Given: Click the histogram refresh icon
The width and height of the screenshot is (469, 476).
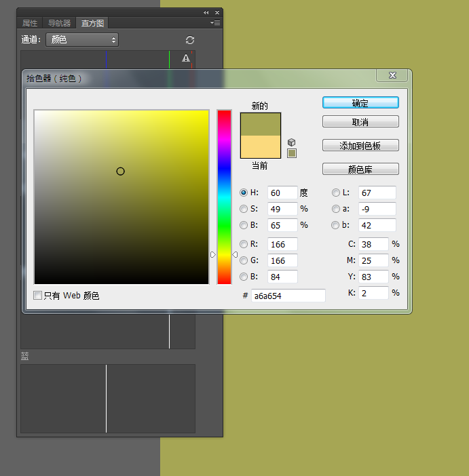Looking at the screenshot, I should tap(190, 40).
